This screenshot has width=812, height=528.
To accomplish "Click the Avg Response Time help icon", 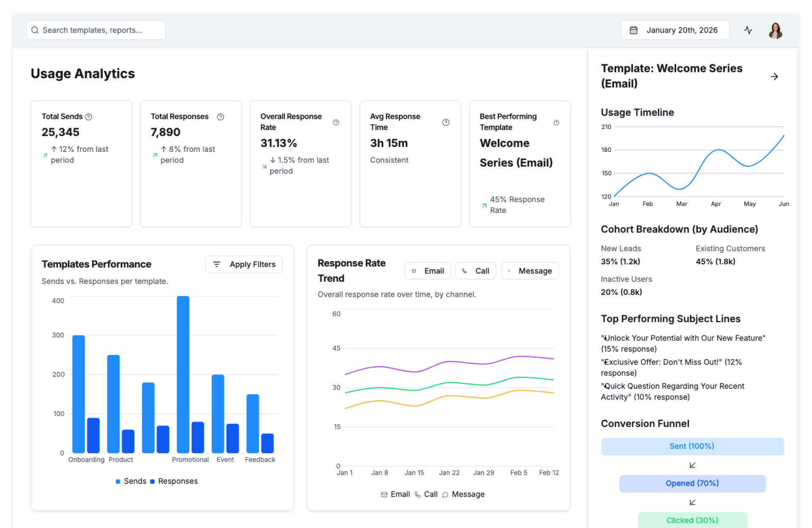I will pos(446,122).
